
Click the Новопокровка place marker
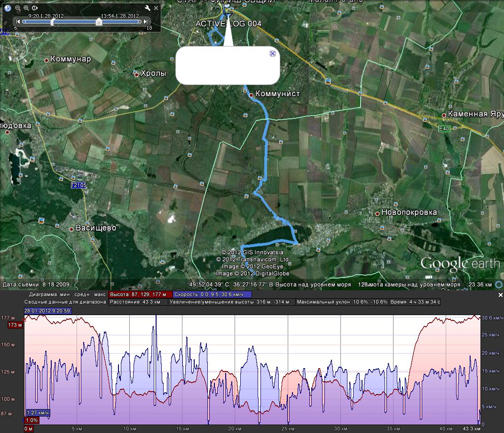(x=377, y=213)
